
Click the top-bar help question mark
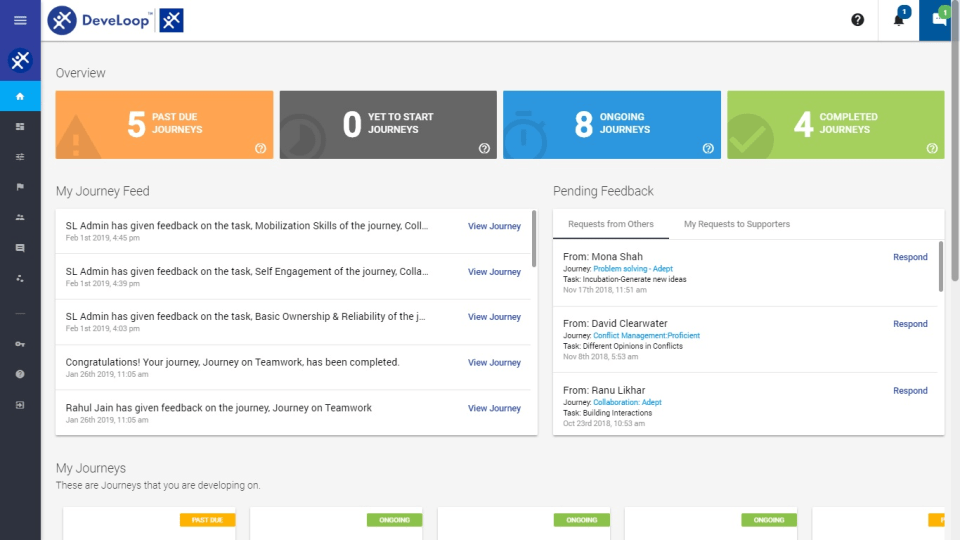[x=857, y=20]
